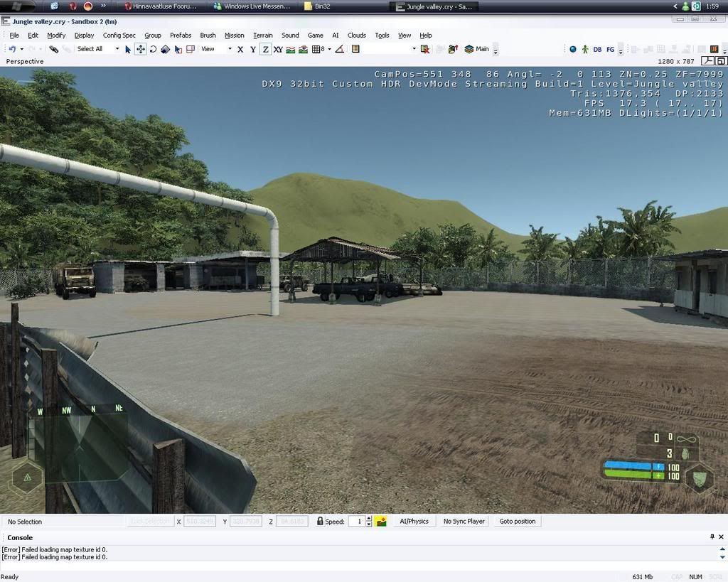Click the red rectangle area-select icon
The width and height of the screenshot is (728, 582).
[191, 49]
